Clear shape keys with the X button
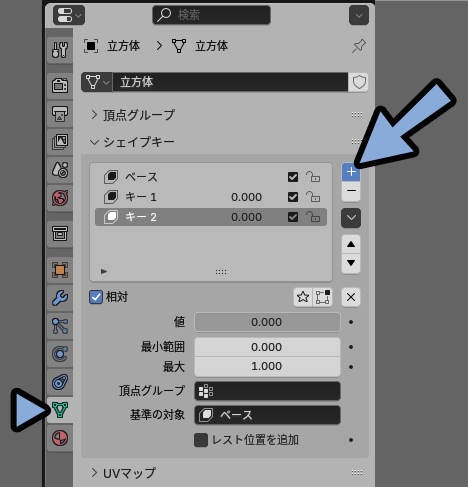The height and width of the screenshot is (487, 468). pyautogui.click(x=351, y=297)
